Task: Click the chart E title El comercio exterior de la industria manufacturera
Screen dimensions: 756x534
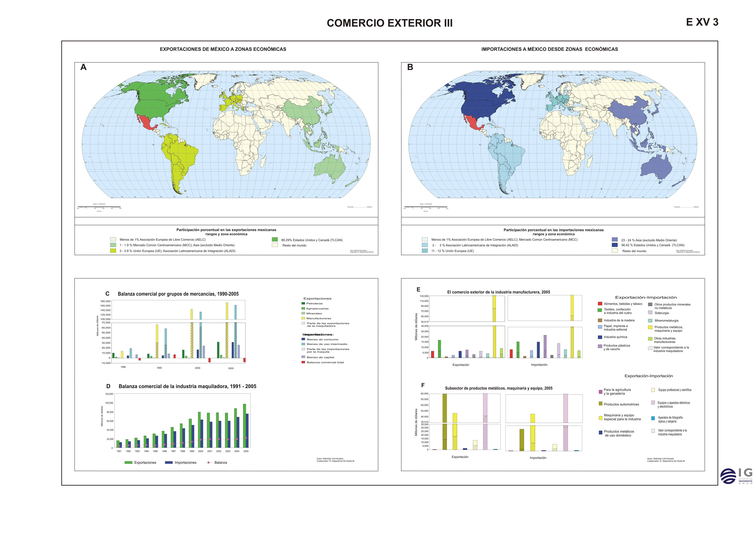Action: click(499, 292)
